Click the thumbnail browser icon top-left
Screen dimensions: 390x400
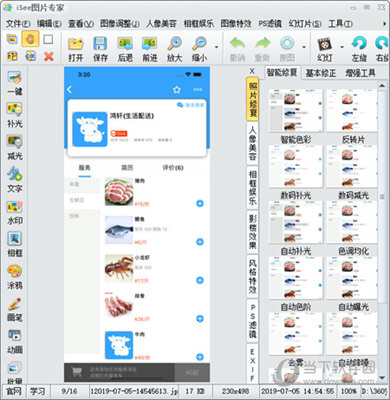coord(12,39)
